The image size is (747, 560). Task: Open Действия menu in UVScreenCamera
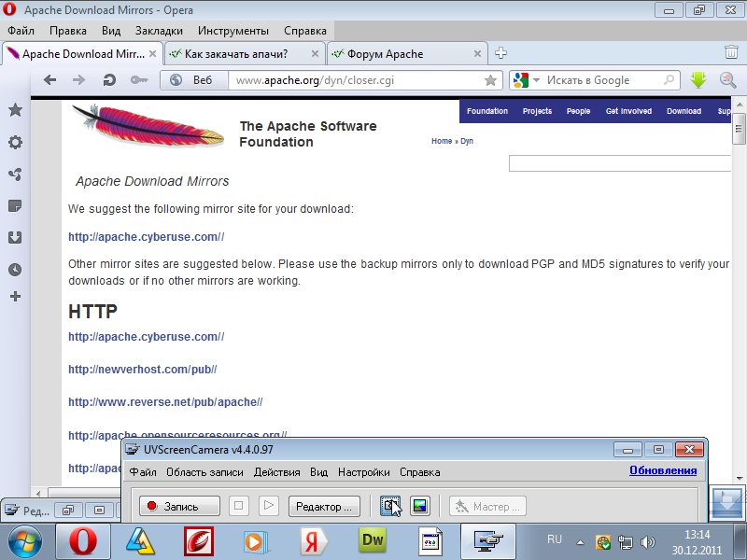276,472
